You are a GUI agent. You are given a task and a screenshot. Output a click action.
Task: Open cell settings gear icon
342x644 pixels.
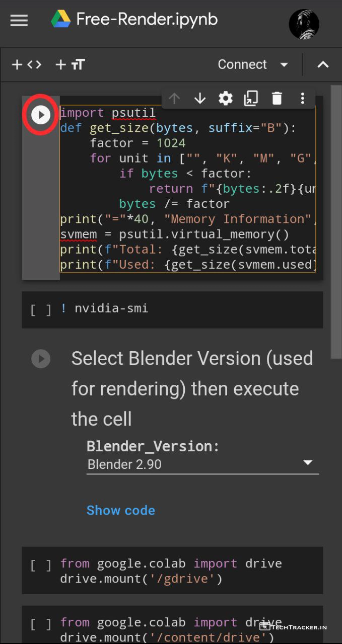tap(225, 99)
